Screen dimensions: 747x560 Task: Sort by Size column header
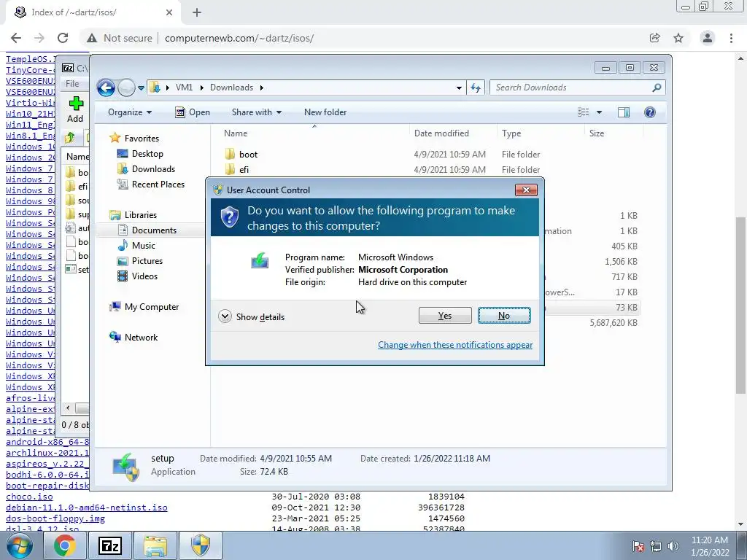click(x=597, y=133)
